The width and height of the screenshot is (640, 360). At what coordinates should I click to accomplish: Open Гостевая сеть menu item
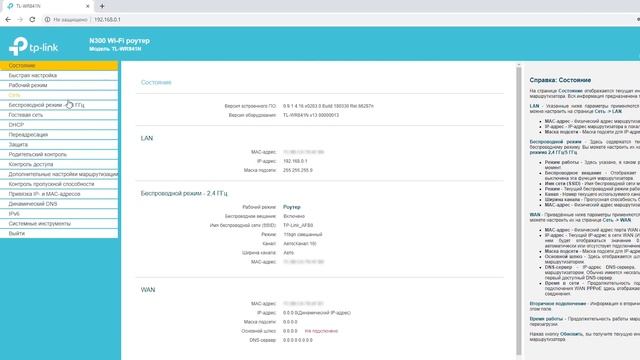click(59, 115)
